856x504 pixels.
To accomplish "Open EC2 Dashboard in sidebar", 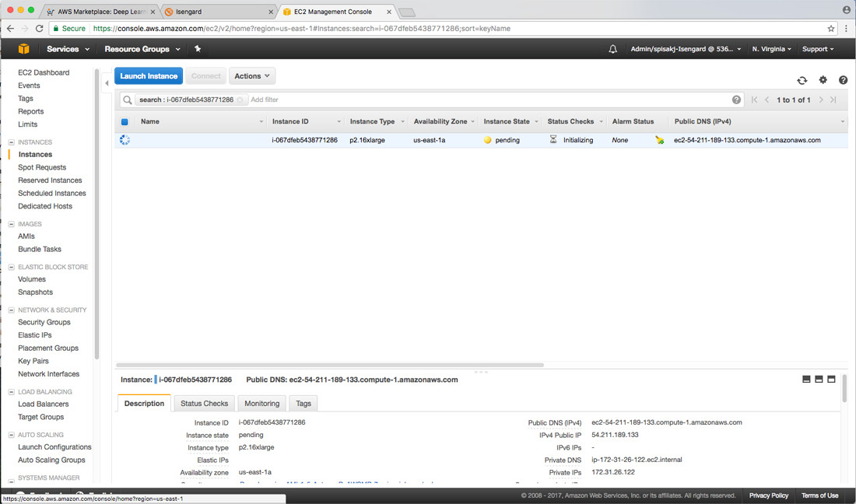I will [x=44, y=72].
